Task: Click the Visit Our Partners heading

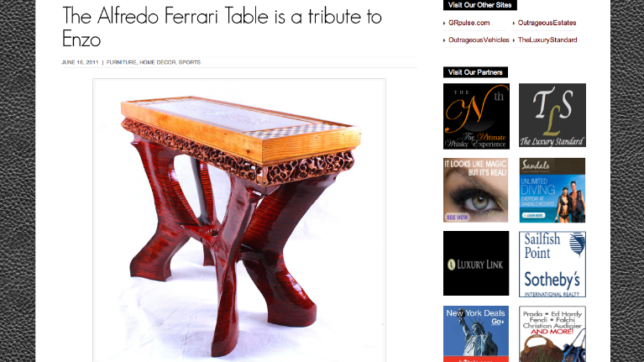Action: pyautogui.click(x=475, y=72)
